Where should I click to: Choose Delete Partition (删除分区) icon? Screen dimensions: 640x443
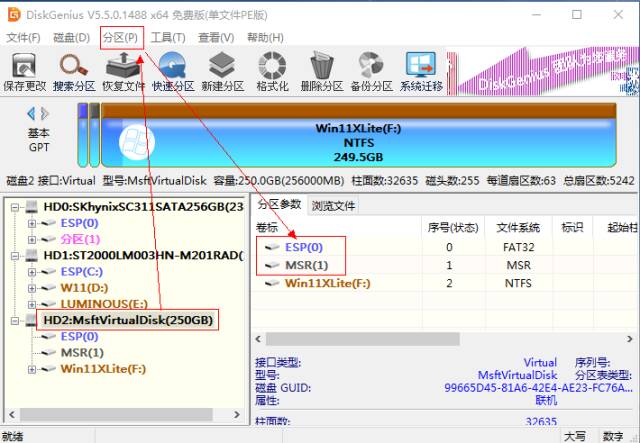coord(322,72)
